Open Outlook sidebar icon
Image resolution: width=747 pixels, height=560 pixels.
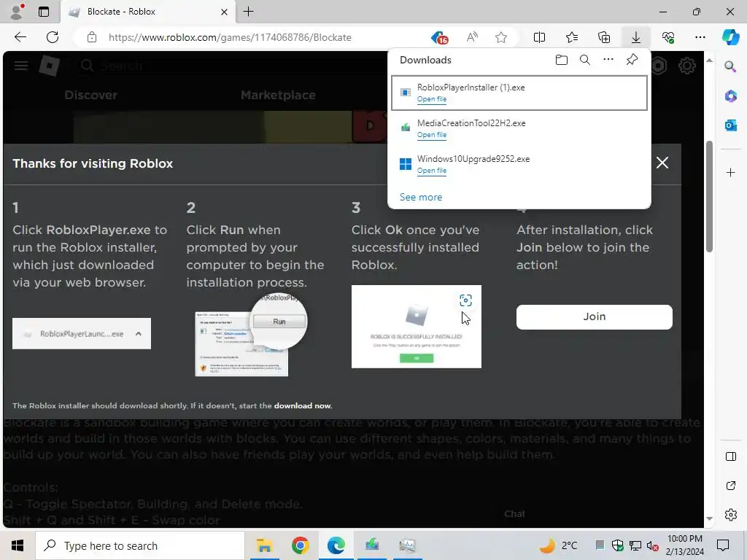pyautogui.click(x=730, y=125)
